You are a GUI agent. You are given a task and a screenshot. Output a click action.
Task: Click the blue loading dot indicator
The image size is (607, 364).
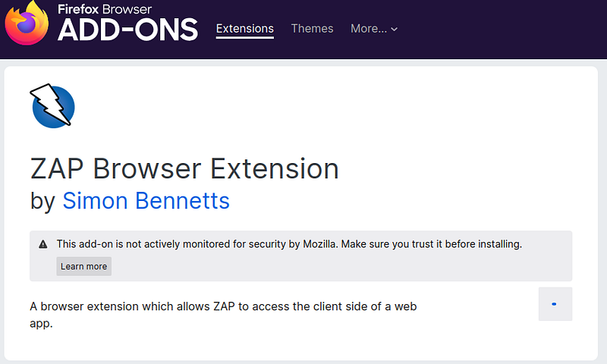(x=554, y=304)
